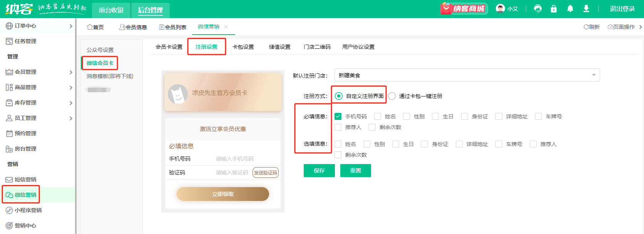Click the green 保存 button
Image resolution: width=644 pixels, height=234 pixels.
[x=319, y=171]
